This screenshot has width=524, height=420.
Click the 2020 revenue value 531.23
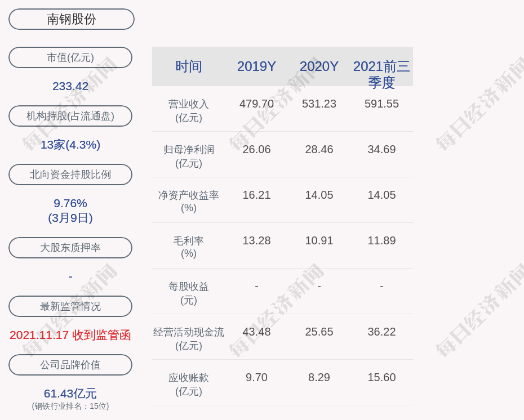(319, 104)
